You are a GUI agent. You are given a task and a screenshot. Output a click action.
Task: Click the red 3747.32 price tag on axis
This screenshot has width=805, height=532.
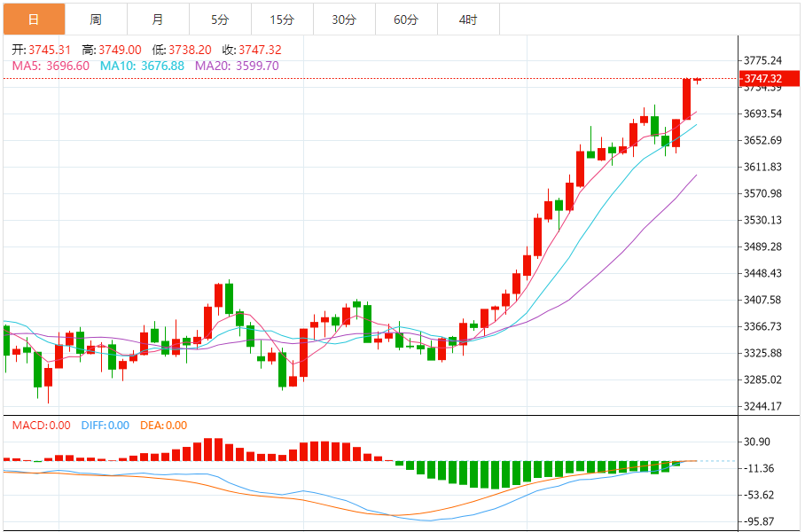762,79
